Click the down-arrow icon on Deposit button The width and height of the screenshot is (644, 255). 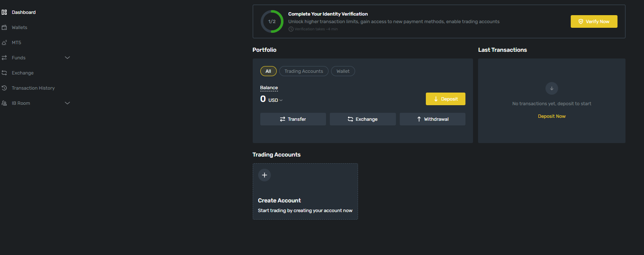click(x=436, y=99)
